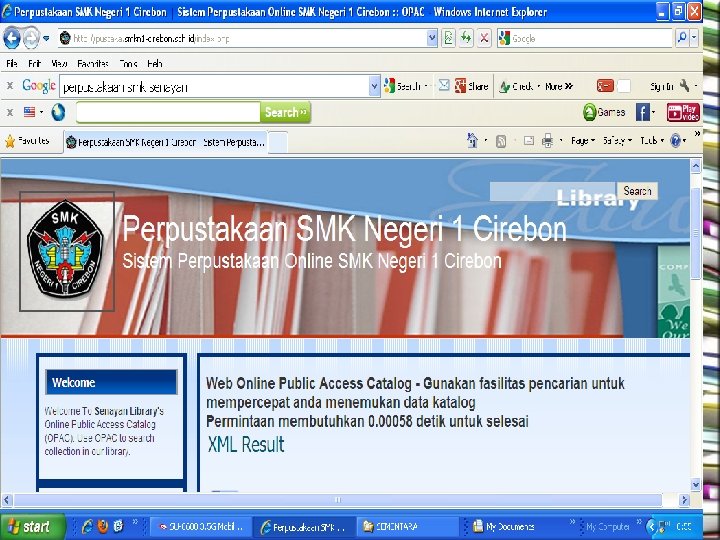Click the vertical scrollbar down arrow
720x540 pixels.
[x=696, y=484]
